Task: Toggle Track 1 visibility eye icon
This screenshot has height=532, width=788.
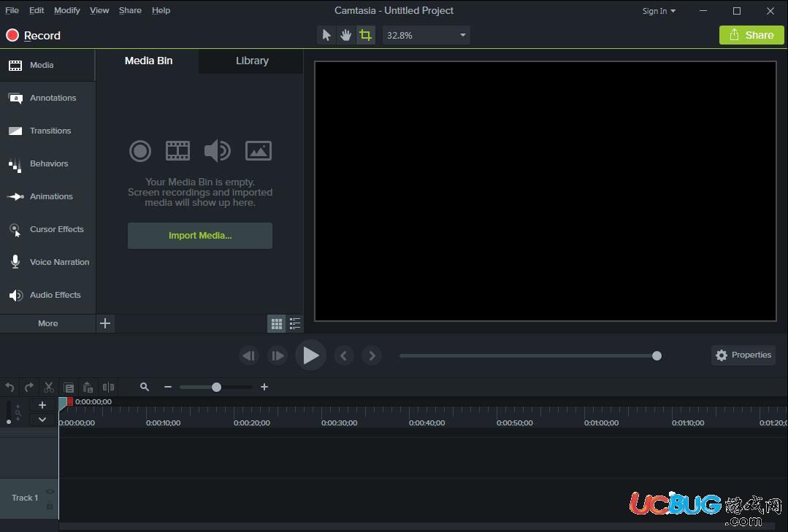Action: click(50, 492)
